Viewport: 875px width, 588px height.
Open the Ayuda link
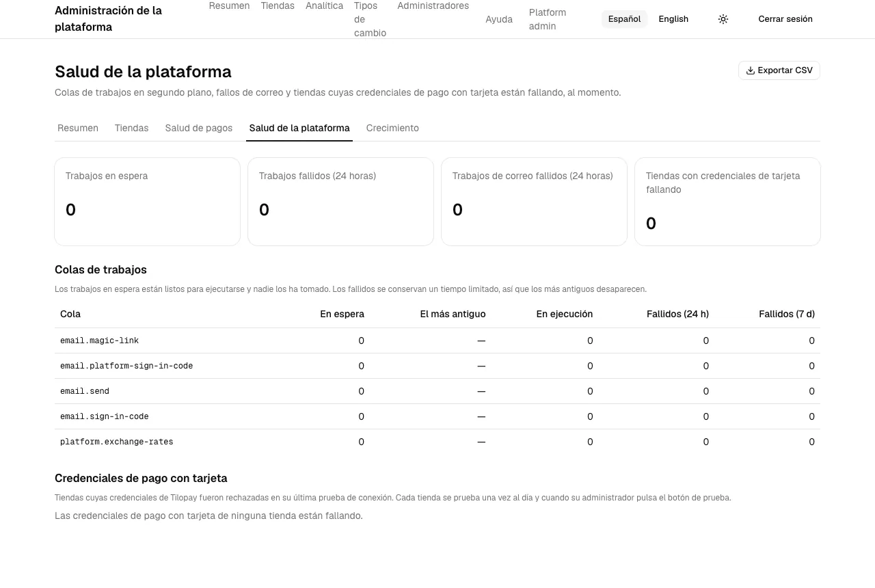tap(499, 19)
